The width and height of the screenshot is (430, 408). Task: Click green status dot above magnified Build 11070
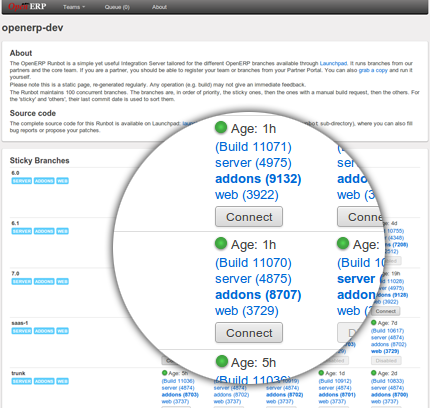point(221,243)
